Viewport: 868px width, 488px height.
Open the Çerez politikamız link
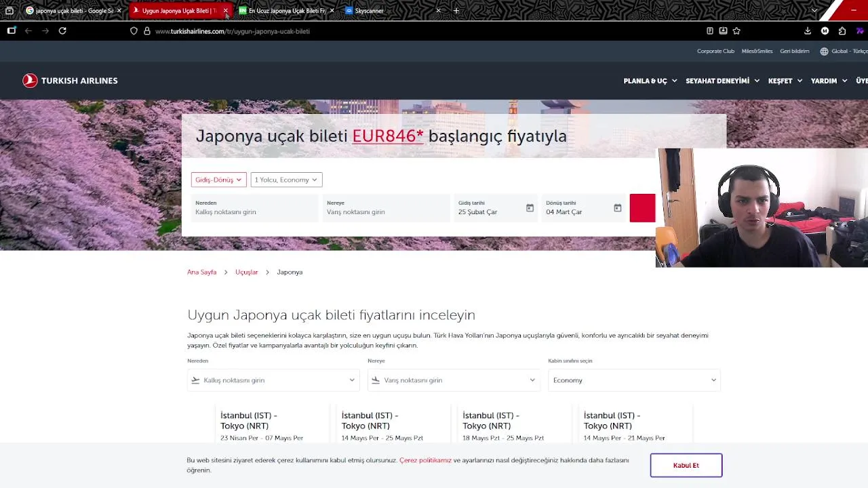click(x=425, y=460)
